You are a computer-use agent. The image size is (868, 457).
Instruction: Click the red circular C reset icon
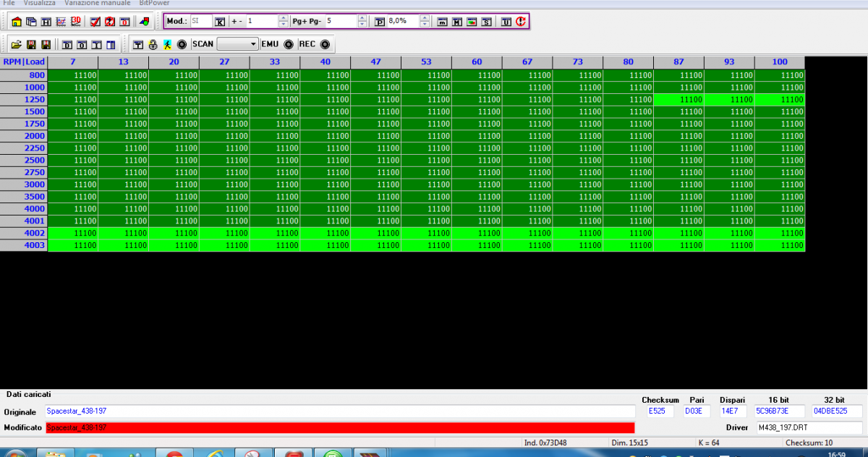click(520, 22)
